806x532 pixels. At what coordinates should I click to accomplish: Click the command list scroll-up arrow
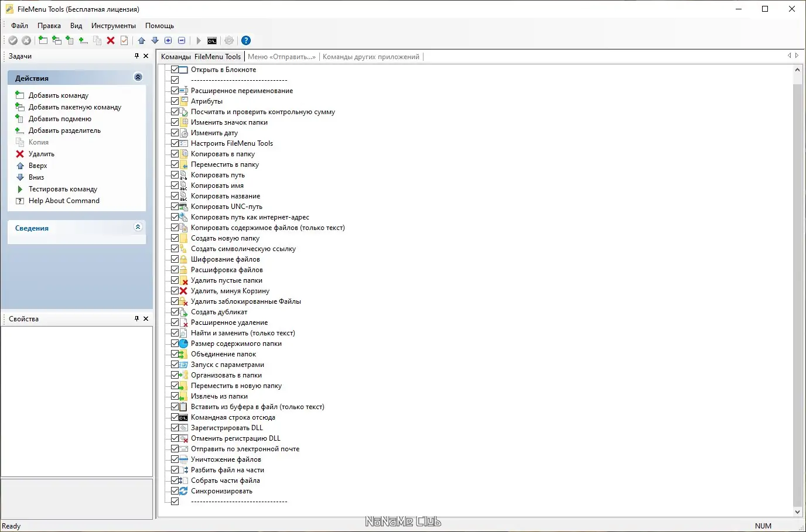tap(797, 70)
